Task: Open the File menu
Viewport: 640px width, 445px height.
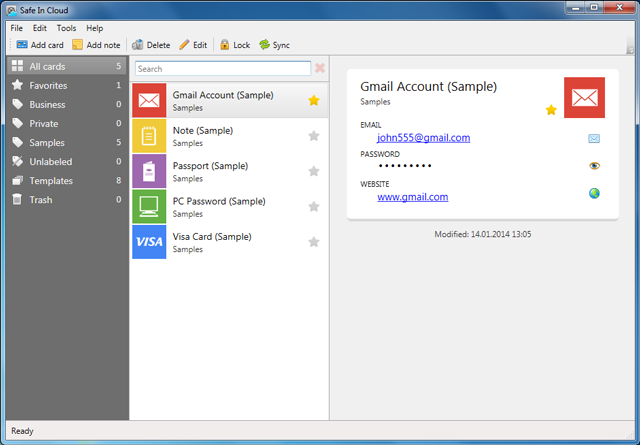Action: (17, 28)
